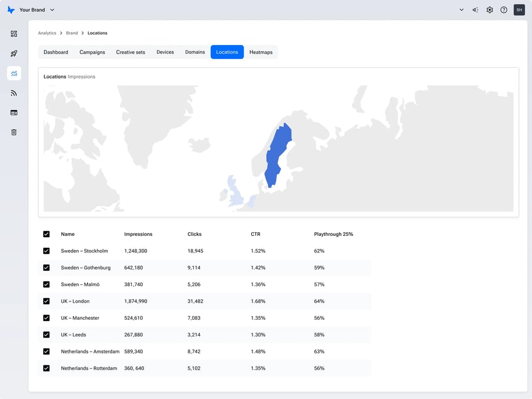This screenshot has height=399, width=532.
Task: Switch to the Campaigns tab
Action: 92,52
